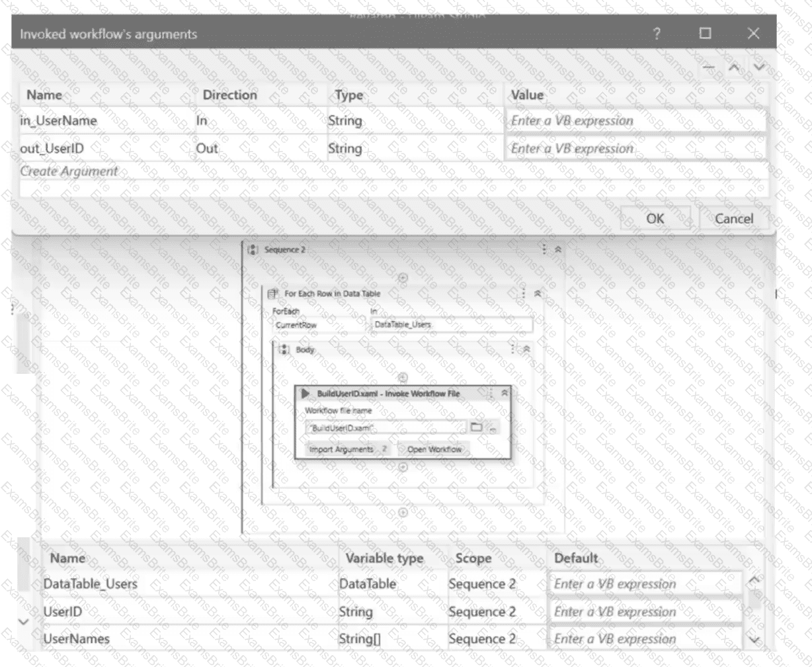The image size is (812, 667).
Task: Click the Open Workflow button
Action: pyautogui.click(x=434, y=449)
